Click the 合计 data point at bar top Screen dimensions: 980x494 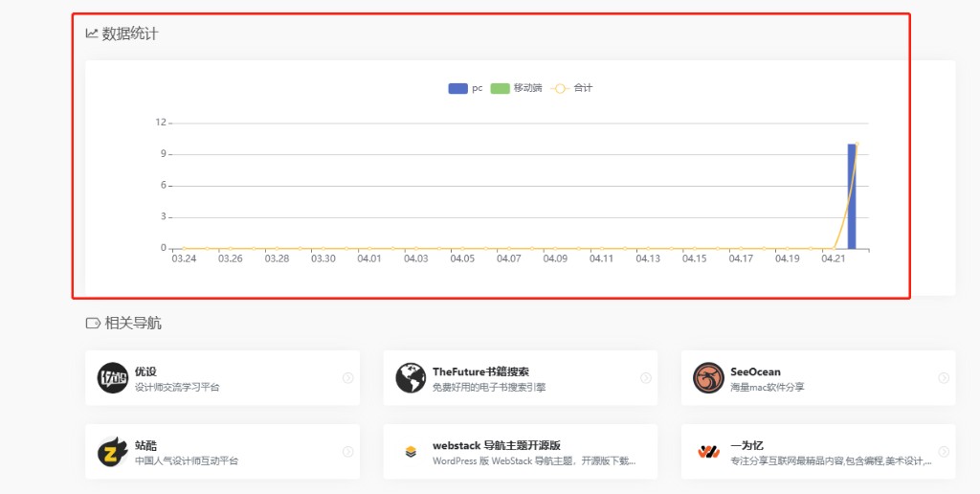tap(857, 144)
